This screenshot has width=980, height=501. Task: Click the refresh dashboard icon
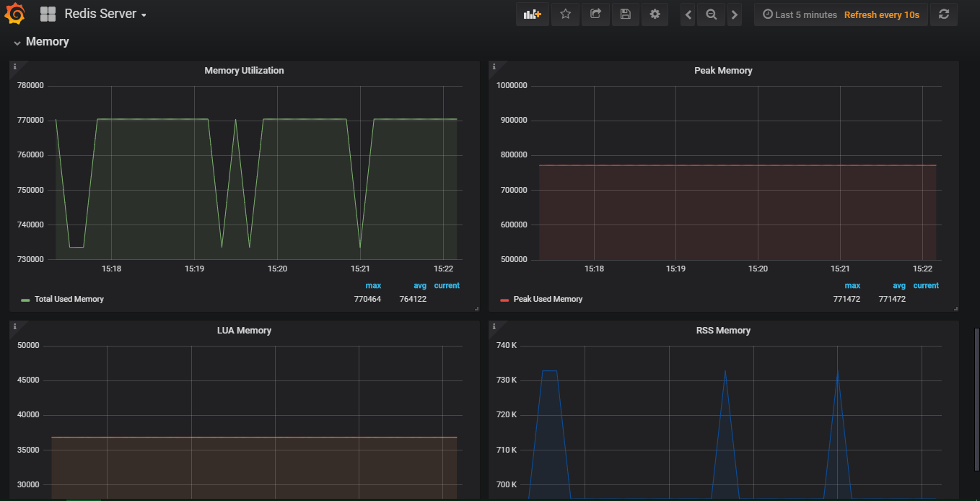pos(944,14)
